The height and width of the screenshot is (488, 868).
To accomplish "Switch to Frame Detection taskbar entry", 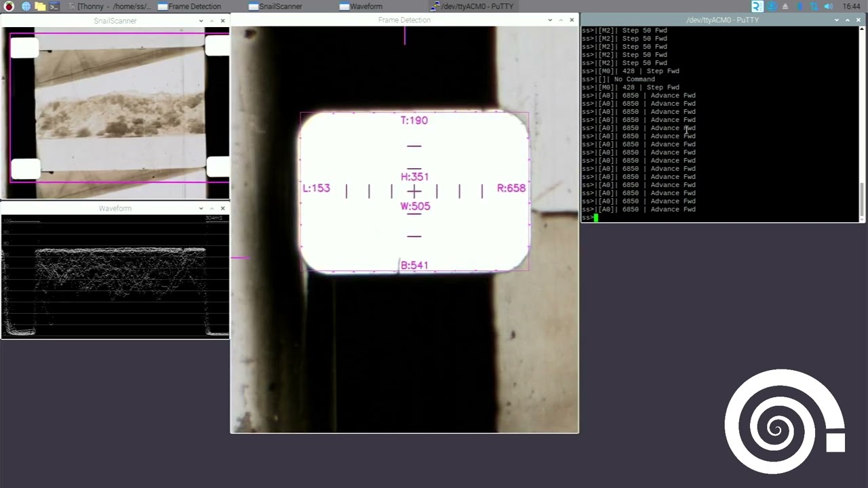I will 189,6.
